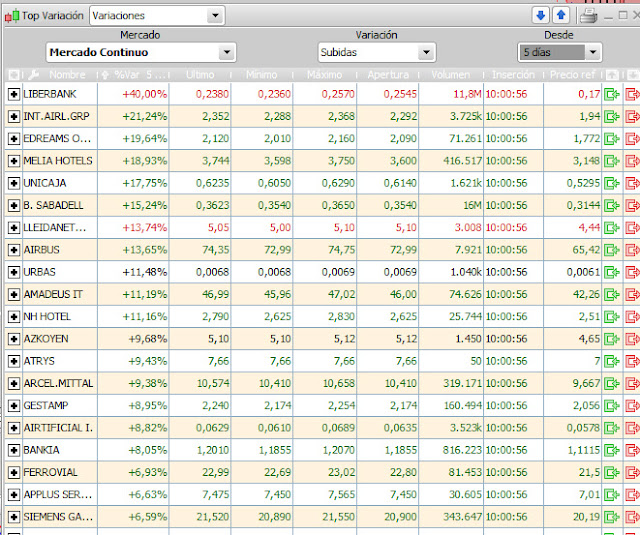This screenshot has width=640, height=535.
Task: Click green arrow icon in UNICAJA row
Action: tap(612, 183)
